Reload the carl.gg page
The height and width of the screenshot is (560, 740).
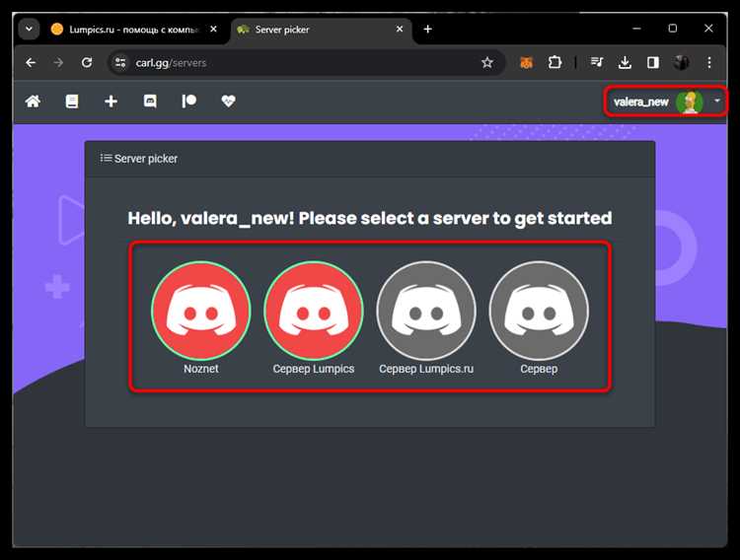coord(87,63)
